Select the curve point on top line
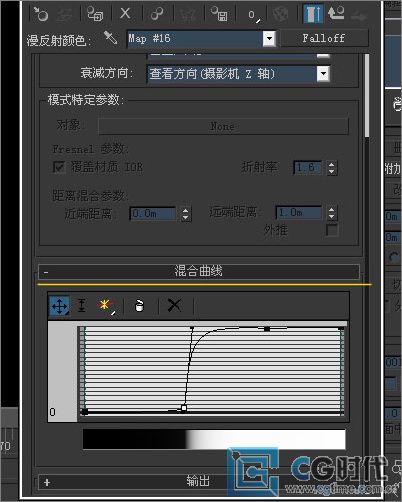The height and width of the screenshot is (502, 402). 267,329
